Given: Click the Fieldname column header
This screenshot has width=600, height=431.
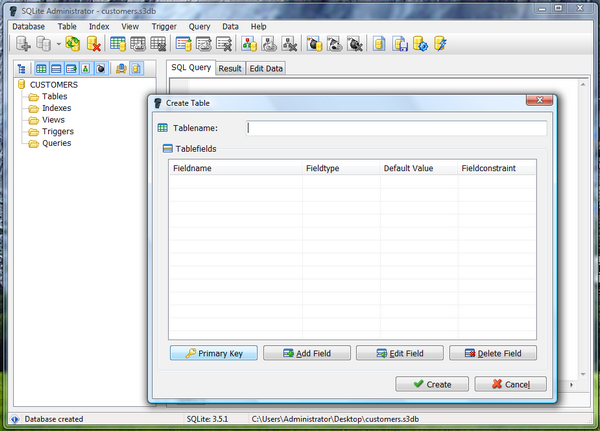Looking at the screenshot, I should click(x=236, y=168).
